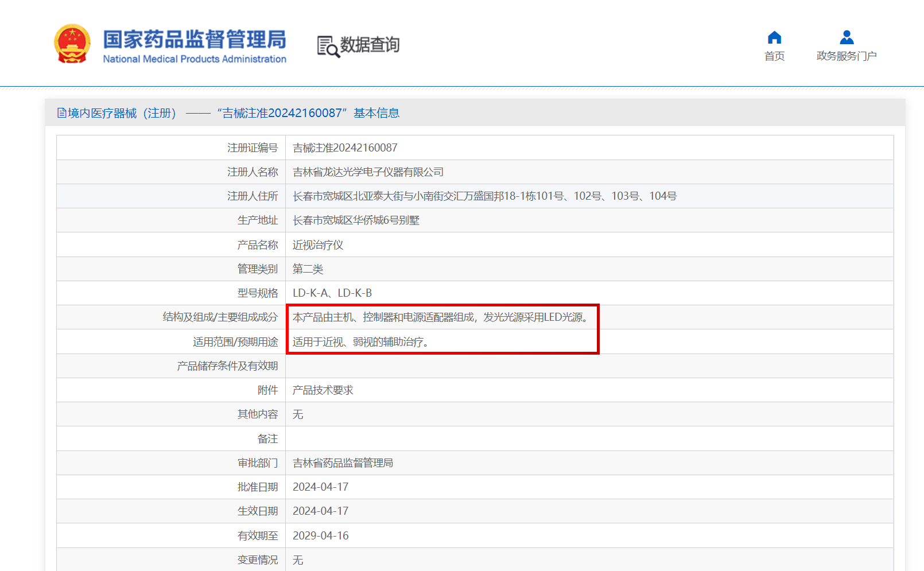Image resolution: width=924 pixels, height=571 pixels.
Task: Click the 国家药品监督管理局 site title
Action: coord(195,40)
